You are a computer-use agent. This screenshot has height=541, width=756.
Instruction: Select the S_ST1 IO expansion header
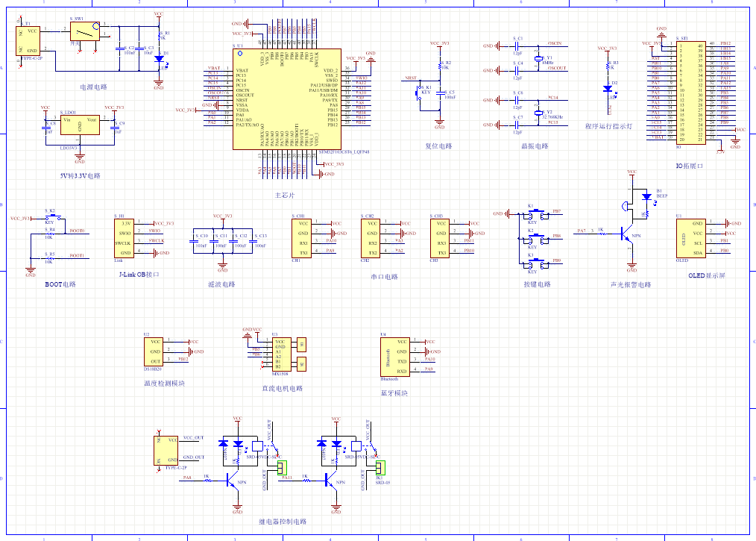tap(690, 93)
